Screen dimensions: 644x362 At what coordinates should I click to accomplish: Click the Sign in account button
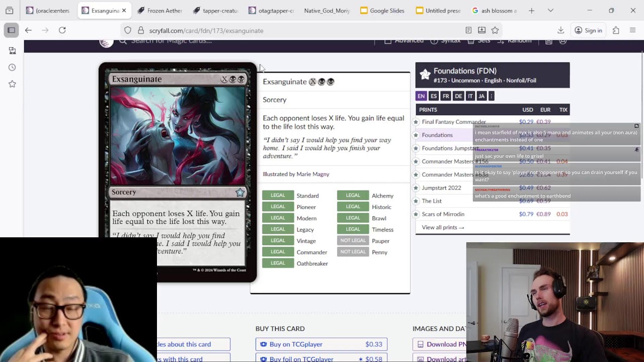click(x=589, y=30)
